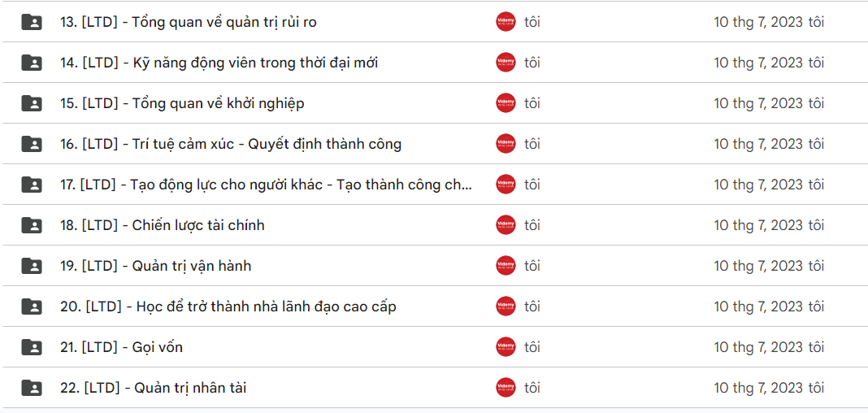Select 22. Quản trị nhân tài folder name
The width and height of the screenshot is (868, 413).
154,388
